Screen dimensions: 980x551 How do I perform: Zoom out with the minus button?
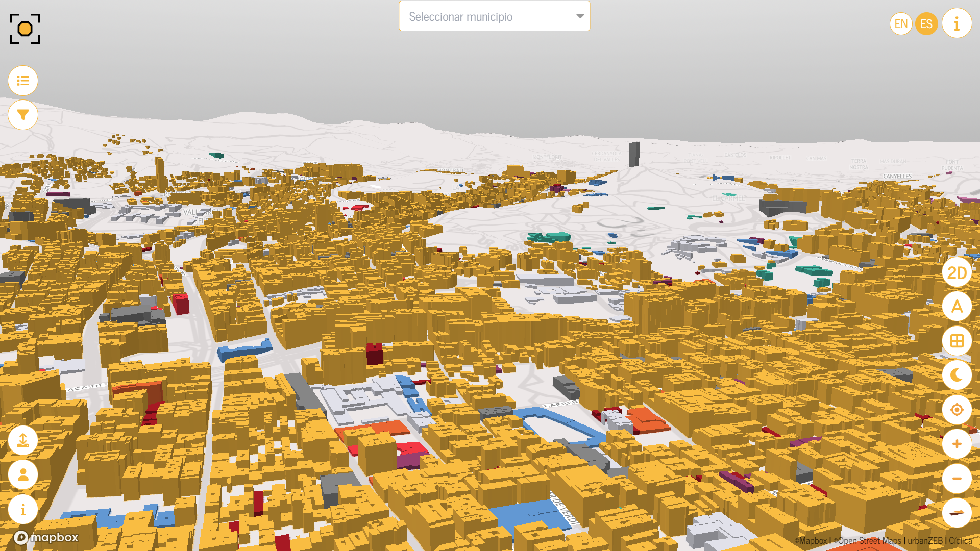tap(957, 479)
